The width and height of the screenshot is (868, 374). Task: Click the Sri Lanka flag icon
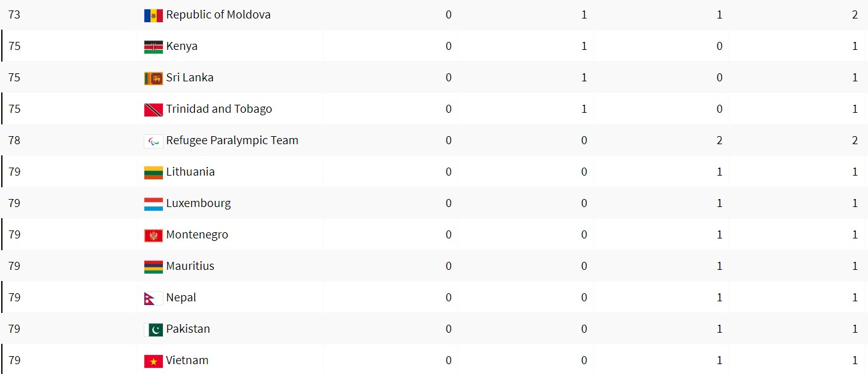point(153,78)
